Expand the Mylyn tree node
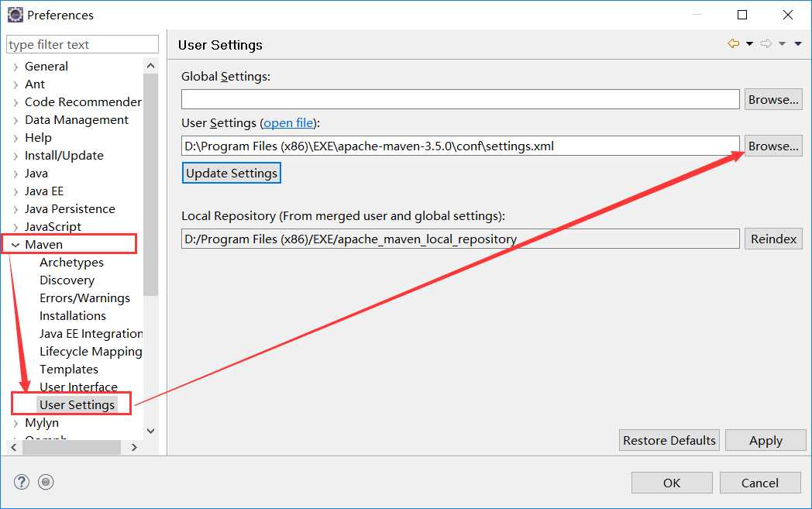Viewport: 812px width, 509px height. click(x=15, y=423)
